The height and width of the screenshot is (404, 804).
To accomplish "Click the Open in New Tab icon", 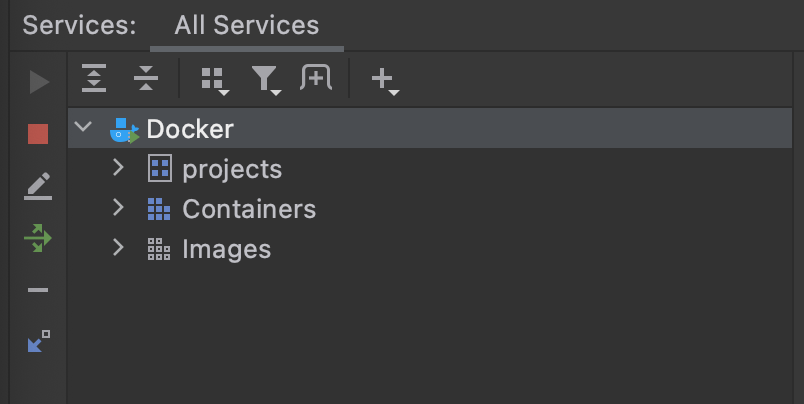I will point(316,78).
